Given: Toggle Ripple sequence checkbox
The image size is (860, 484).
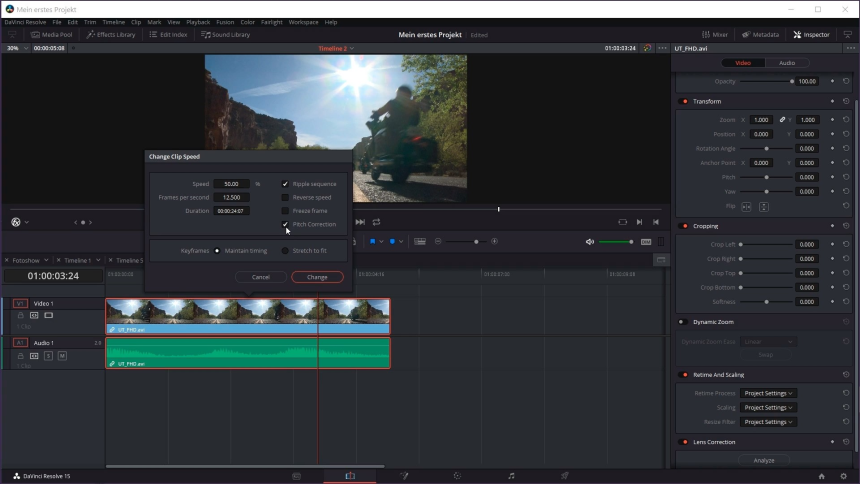Looking at the screenshot, I should click(x=285, y=184).
